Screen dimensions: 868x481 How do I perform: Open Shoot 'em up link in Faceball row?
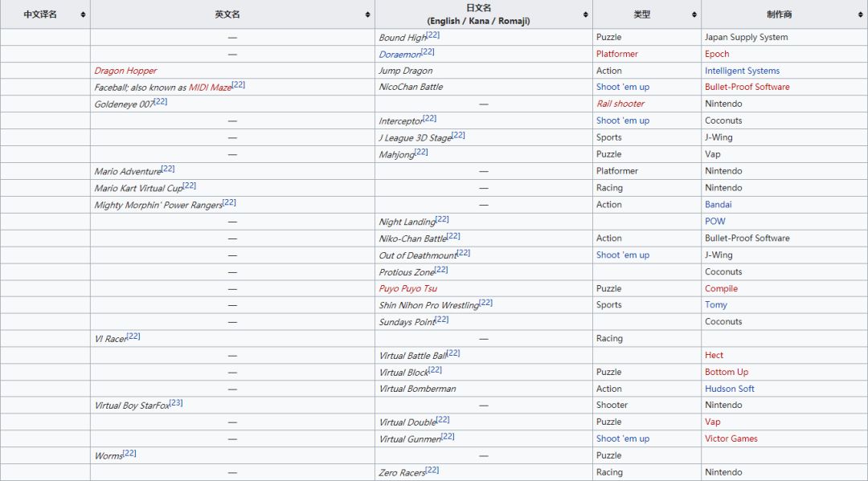point(623,87)
